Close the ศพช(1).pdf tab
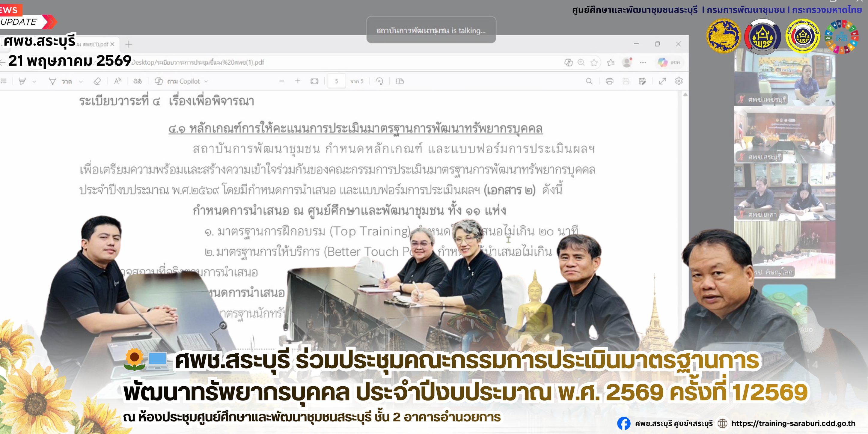This screenshot has height=434, width=868. [x=112, y=44]
